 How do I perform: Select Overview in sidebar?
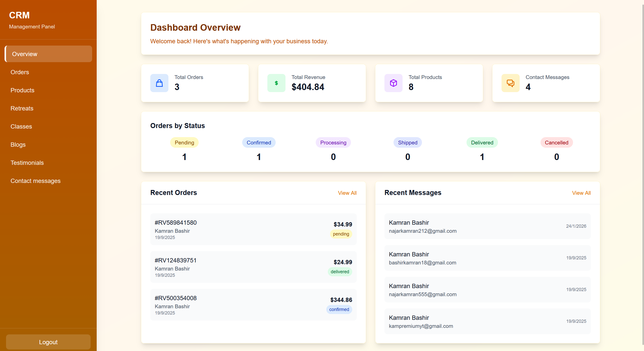coord(24,54)
